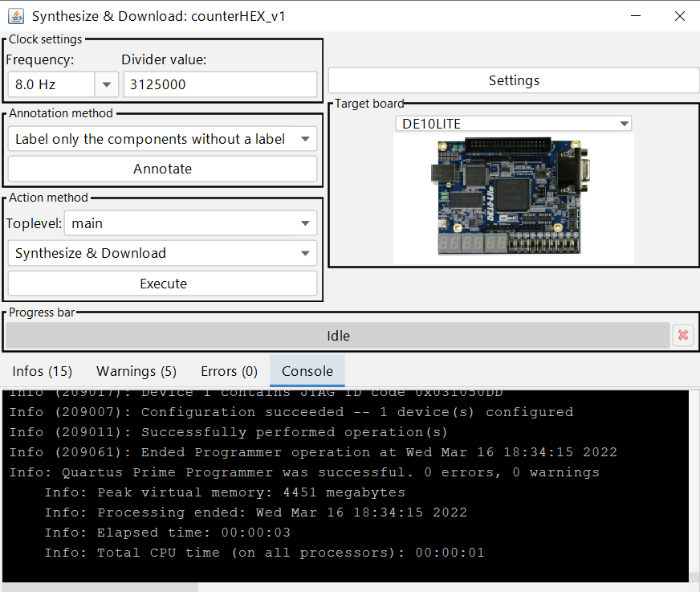
Task: Click the Divider value input field
Action: click(x=220, y=84)
